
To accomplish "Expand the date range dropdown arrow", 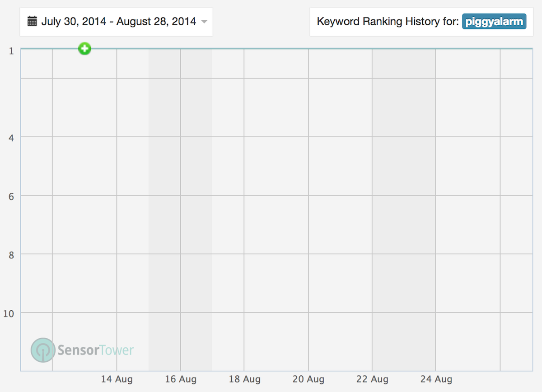I will point(204,22).
